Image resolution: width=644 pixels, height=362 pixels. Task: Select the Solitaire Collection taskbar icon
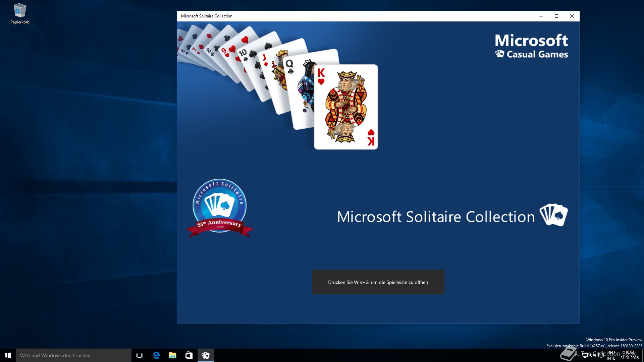click(x=206, y=355)
